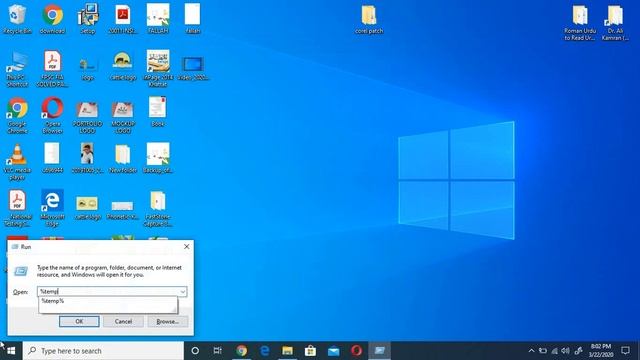This screenshot has height=360, width=640.
Task: Select the corel patch folder
Action: [369, 20]
